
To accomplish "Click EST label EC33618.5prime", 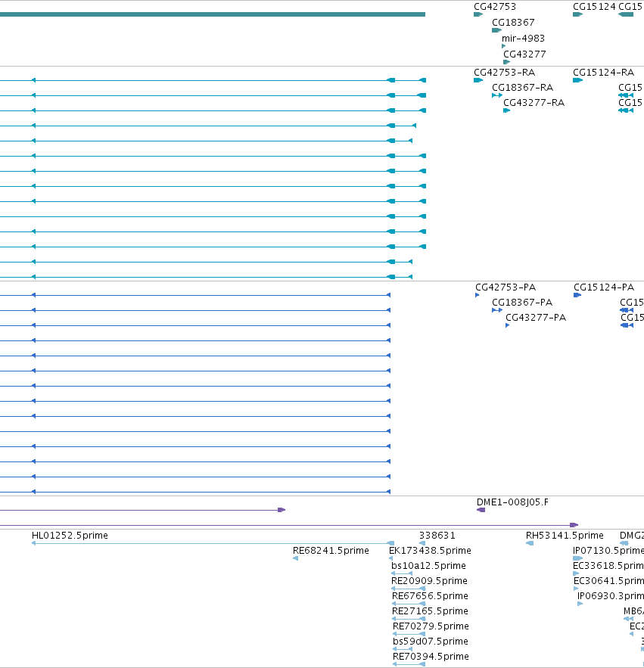I will pyautogui.click(x=608, y=565).
